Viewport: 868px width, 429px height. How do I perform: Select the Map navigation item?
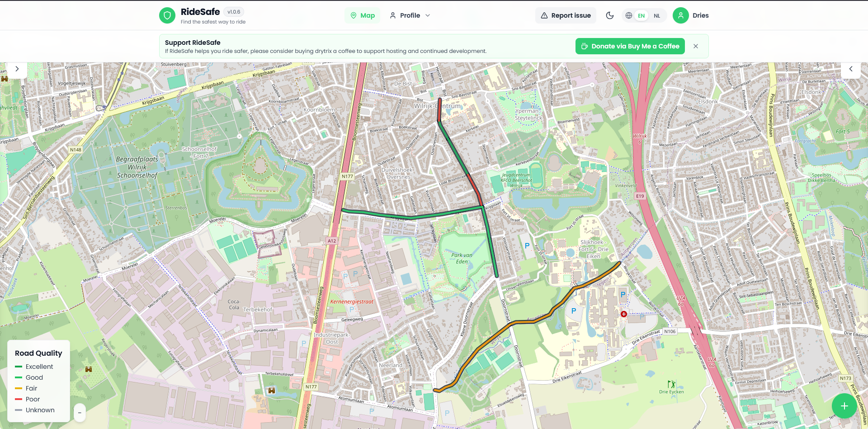pos(362,15)
